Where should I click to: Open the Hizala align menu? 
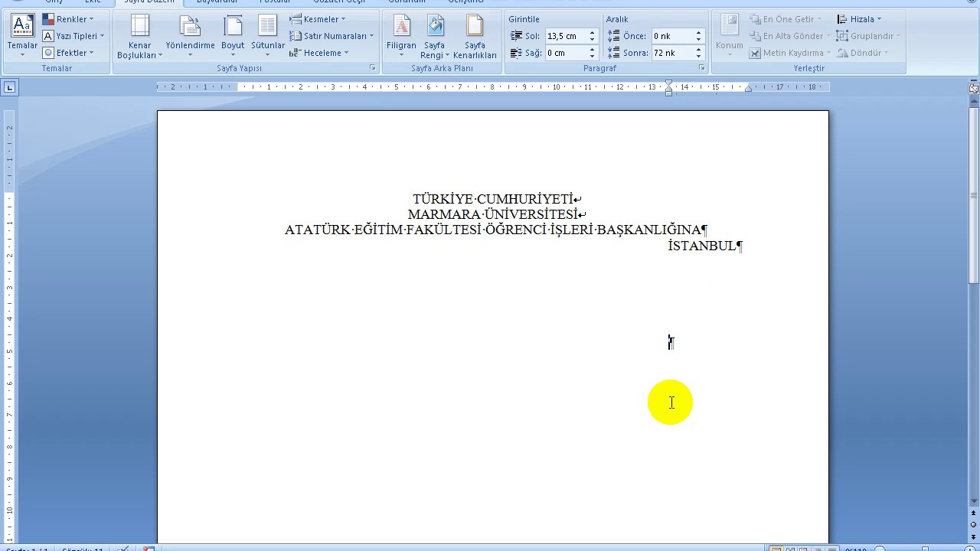pyautogui.click(x=859, y=19)
